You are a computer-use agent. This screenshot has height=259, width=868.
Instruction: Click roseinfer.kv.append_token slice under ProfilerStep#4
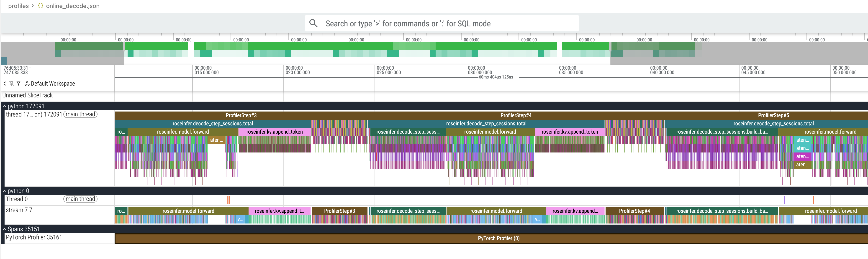point(570,132)
